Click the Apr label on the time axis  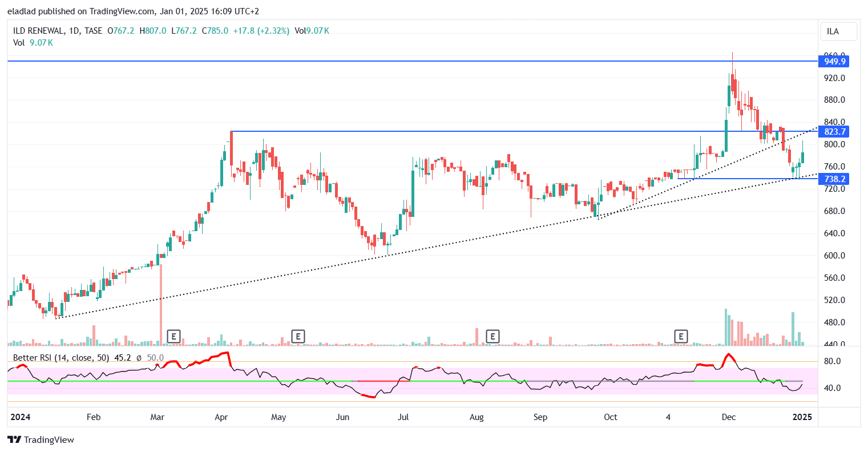(x=221, y=417)
